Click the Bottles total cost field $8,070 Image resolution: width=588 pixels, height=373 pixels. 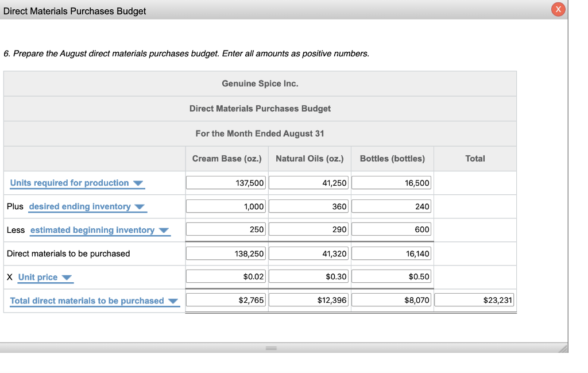point(391,300)
